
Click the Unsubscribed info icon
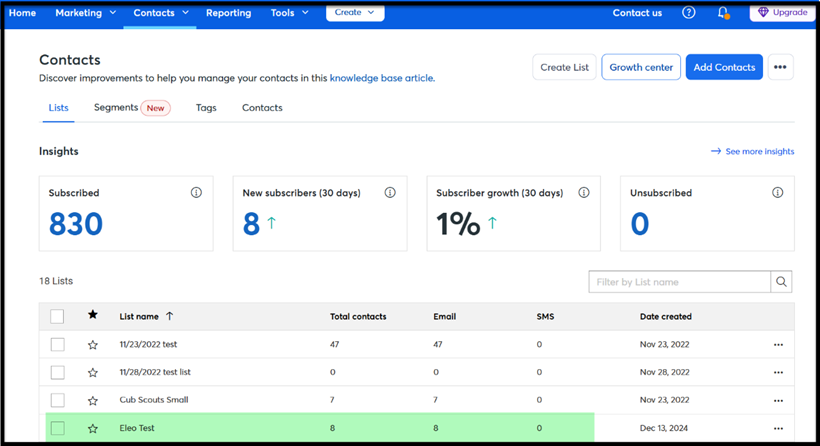coord(778,192)
